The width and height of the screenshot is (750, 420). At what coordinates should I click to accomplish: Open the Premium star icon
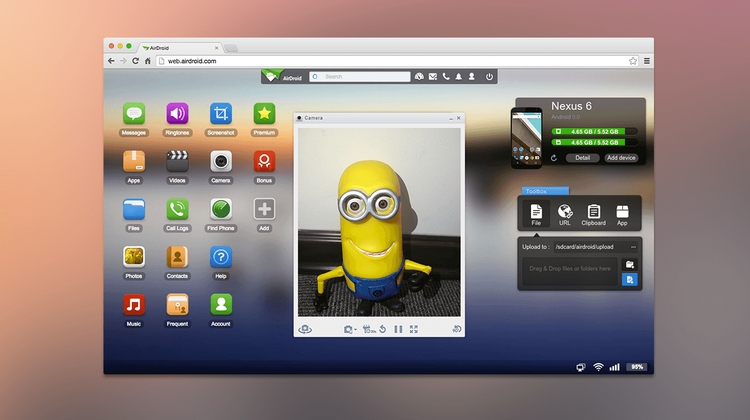point(265,114)
